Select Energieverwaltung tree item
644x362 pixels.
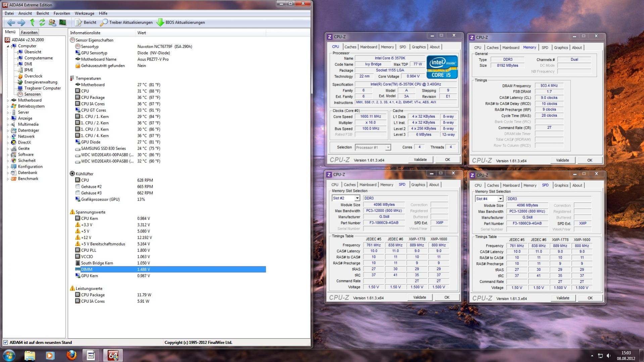pyautogui.click(x=41, y=82)
